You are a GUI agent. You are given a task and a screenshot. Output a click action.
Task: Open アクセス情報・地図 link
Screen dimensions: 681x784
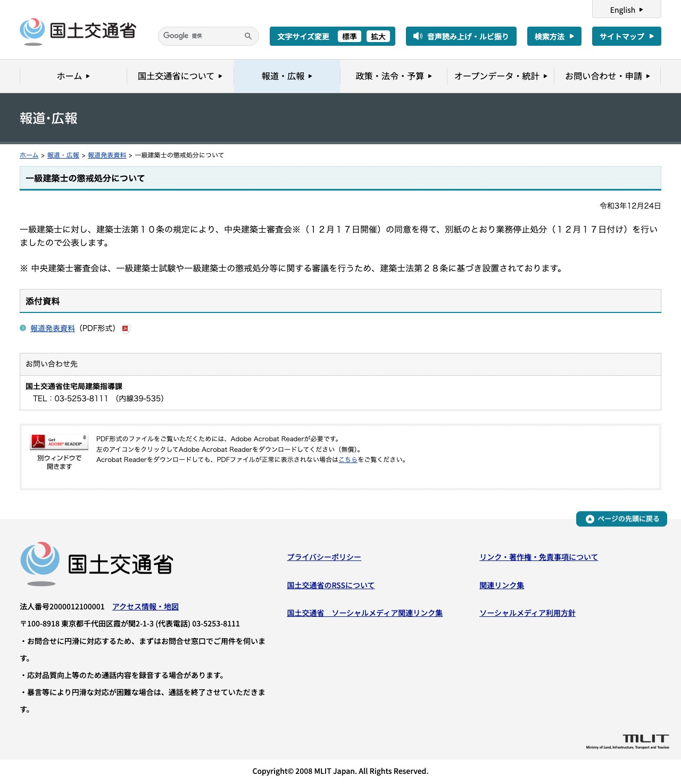click(x=145, y=607)
